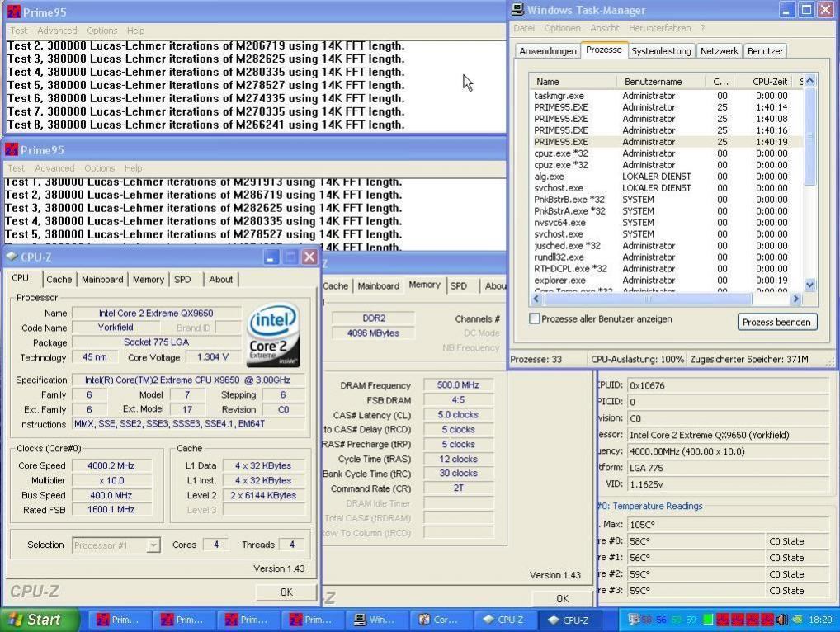Click the vertical scrollbar thumb in process list

click(809, 137)
